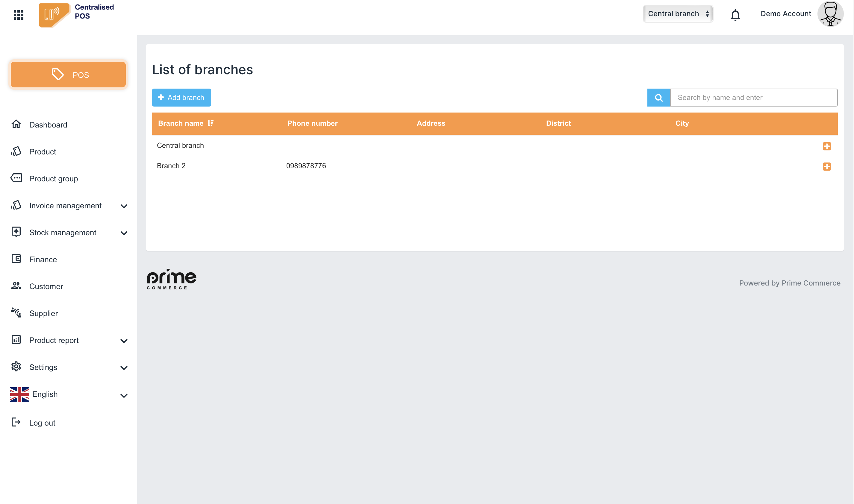Viewport: 854px width, 504px height.
Task: Open the Central branch selector dropdown
Action: [x=678, y=14]
